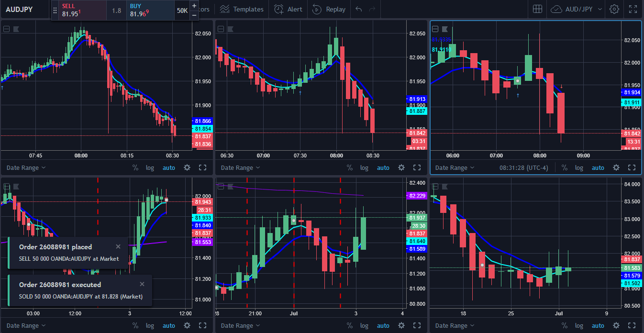
Task: Dismiss the Order 26088981 executed notification
Action: click(x=142, y=284)
